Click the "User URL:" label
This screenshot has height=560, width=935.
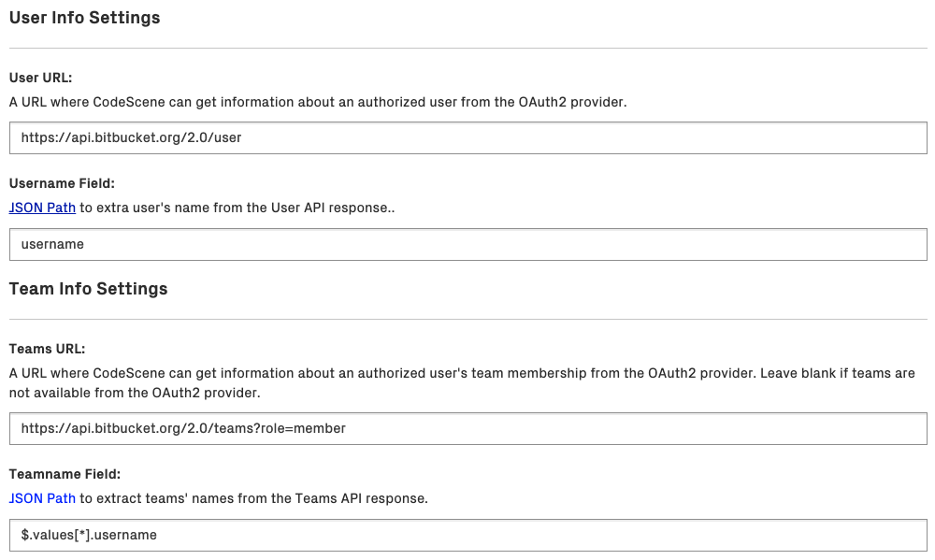pyautogui.click(x=40, y=79)
